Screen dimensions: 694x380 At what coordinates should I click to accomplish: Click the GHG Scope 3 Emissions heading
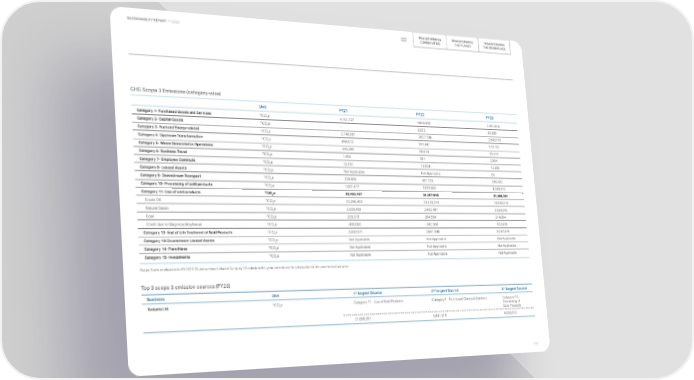175,91
